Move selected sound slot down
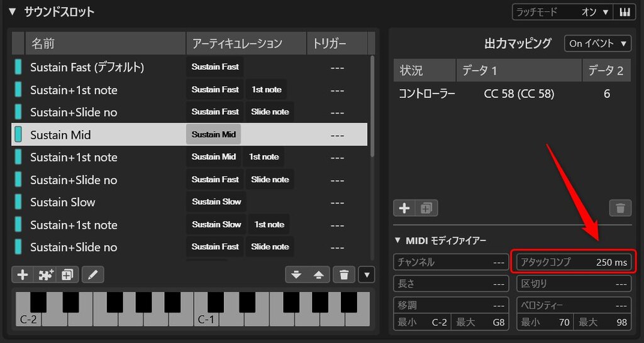This screenshot has width=644, height=343. pyautogui.click(x=296, y=275)
